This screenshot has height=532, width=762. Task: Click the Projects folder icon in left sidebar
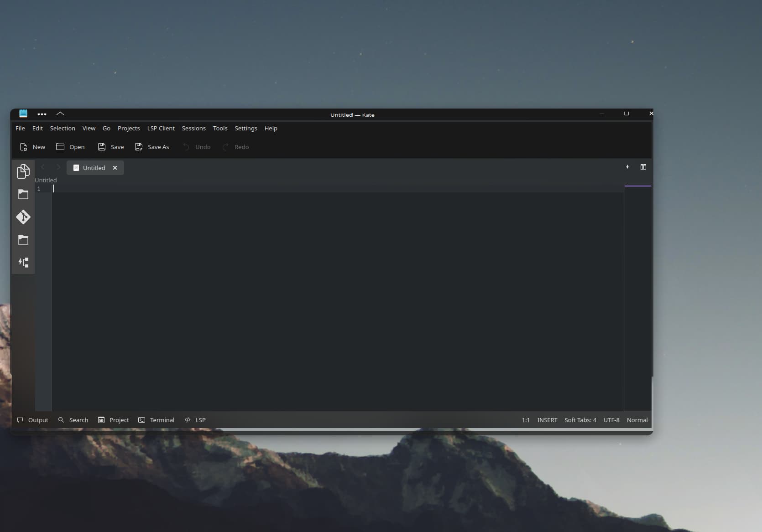(23, 195)
